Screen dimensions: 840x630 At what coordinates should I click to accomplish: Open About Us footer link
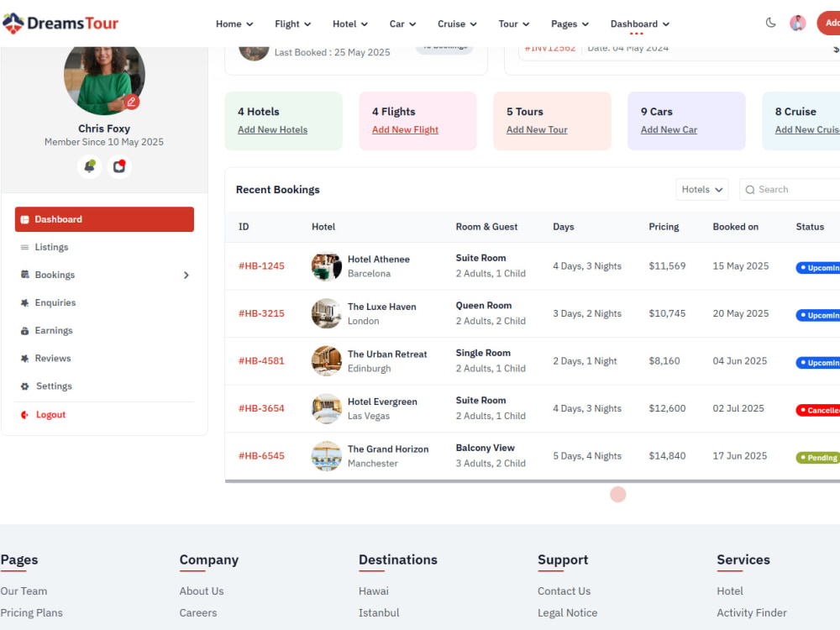pos(202,591)
